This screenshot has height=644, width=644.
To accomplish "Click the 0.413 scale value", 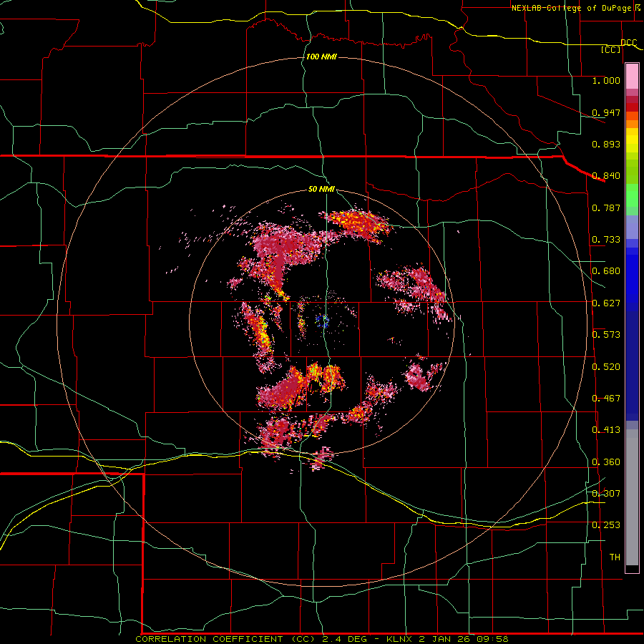I will pyautogui.click(x=606, y=430).
